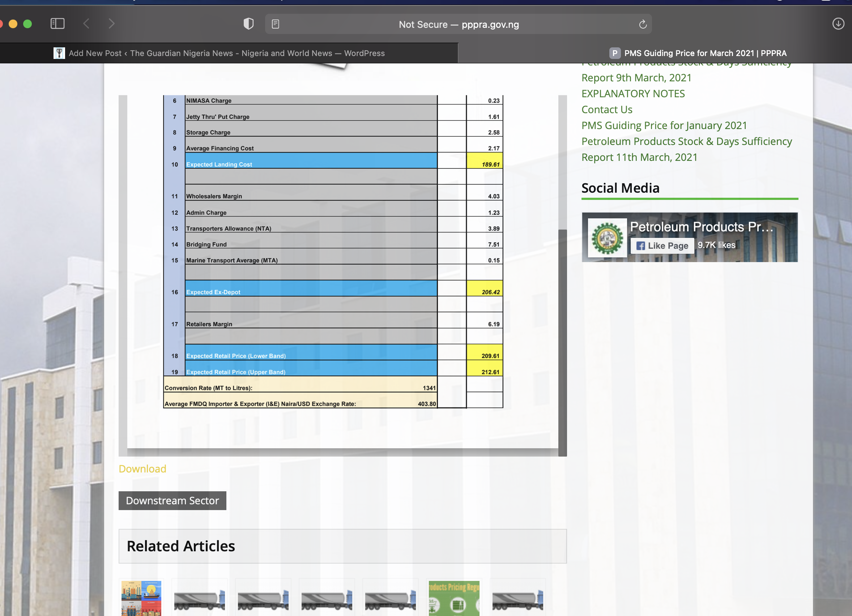Click the document viewer vertical scrollbar
Screen dimensions: 852x616
click(562, 338)
